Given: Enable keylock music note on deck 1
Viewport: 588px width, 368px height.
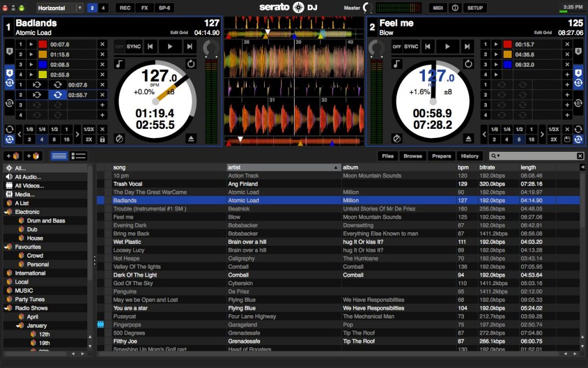Looking at the screenshot, I should (119, 64).
